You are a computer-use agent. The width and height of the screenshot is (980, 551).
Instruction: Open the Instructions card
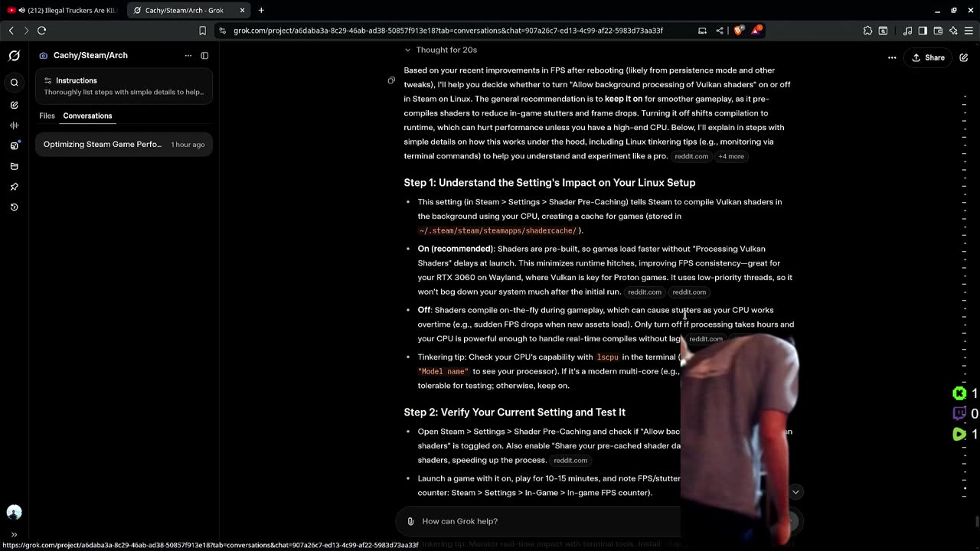point(124,86)
